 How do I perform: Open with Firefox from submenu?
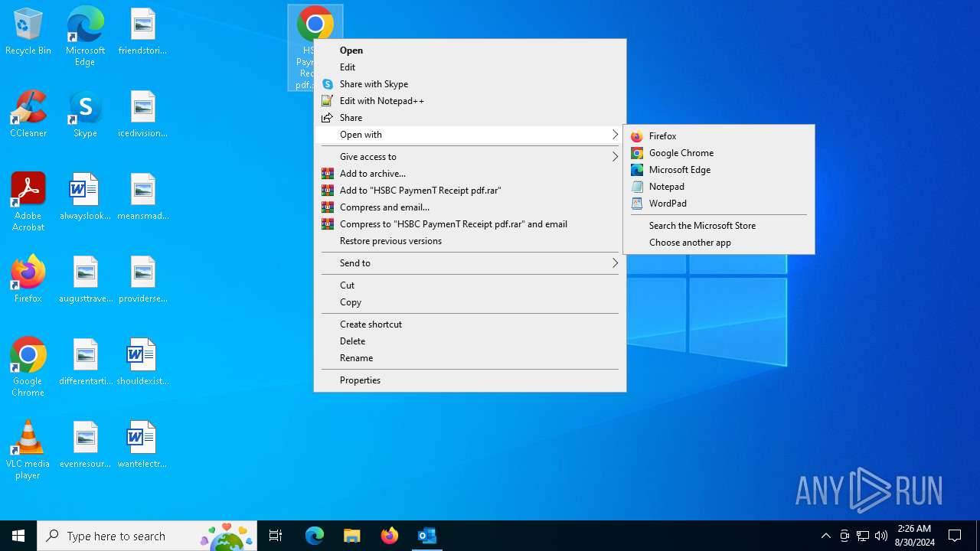719,136
